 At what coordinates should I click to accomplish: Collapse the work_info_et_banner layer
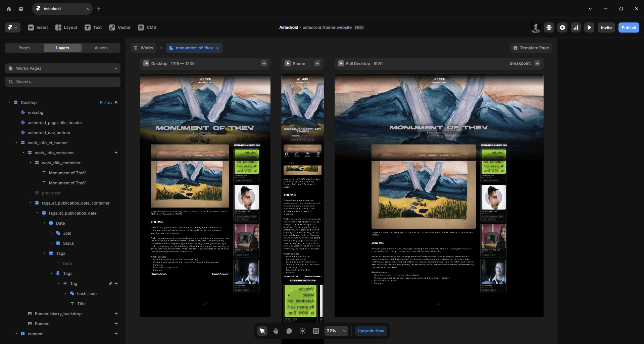click(16, 143)
